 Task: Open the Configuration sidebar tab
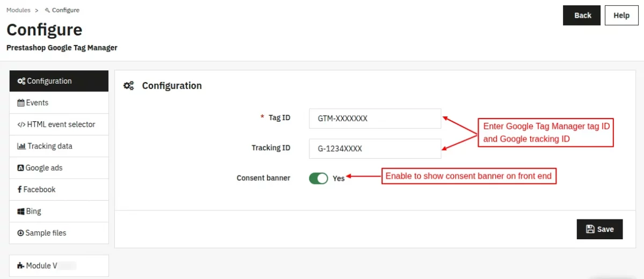[x=59, y=81]
